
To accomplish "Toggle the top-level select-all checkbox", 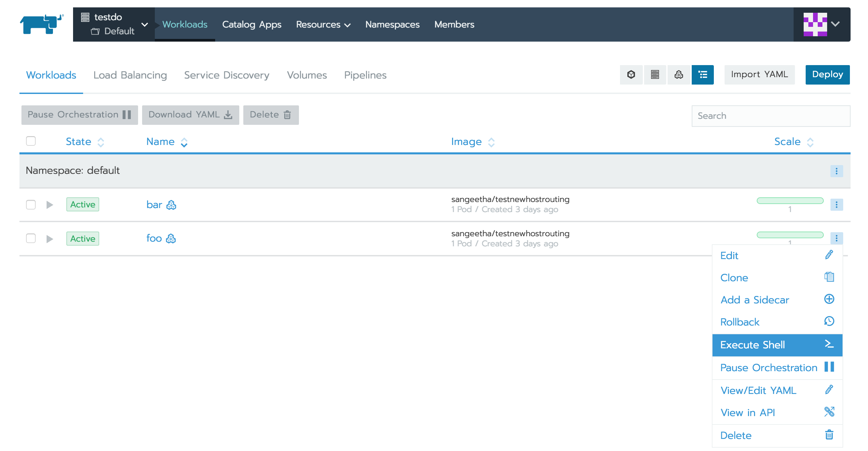I will tap(31, 141).
